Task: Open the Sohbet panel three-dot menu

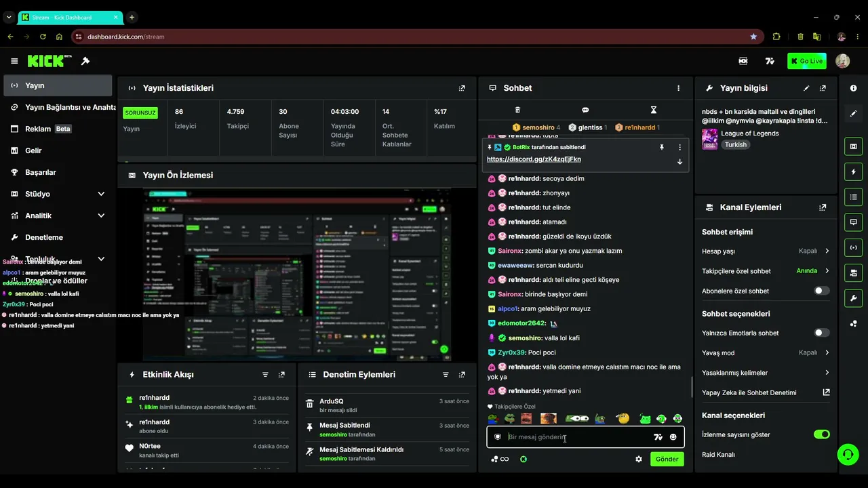Action: (x=678, y=88)
